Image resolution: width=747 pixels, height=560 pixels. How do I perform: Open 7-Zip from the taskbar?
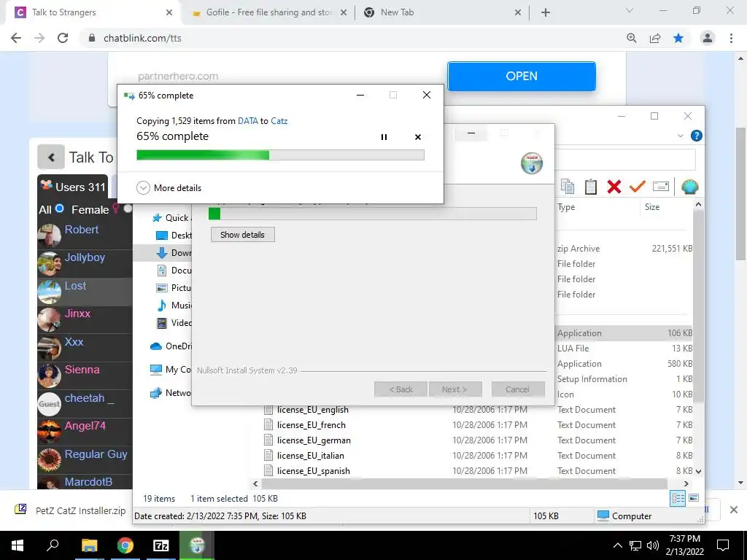pyautogui.click(x=161, y=545)
